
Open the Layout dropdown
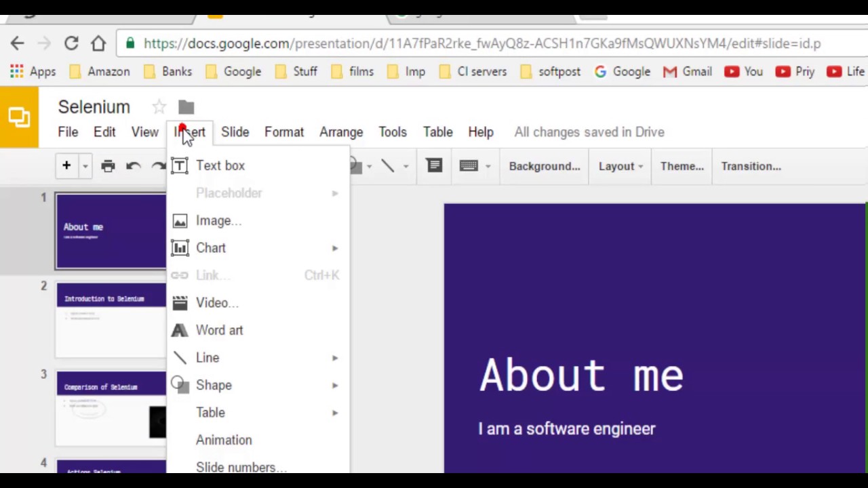620,166
